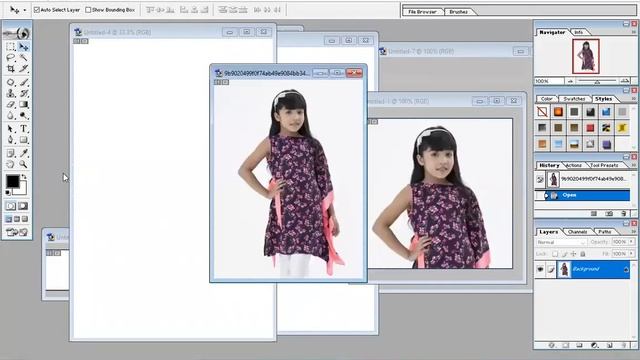Image resolution: width=640 pixels, height=360 pixels.
Task: Select the Rectangular Marquee tool
Action: click(x=11, y=47)
